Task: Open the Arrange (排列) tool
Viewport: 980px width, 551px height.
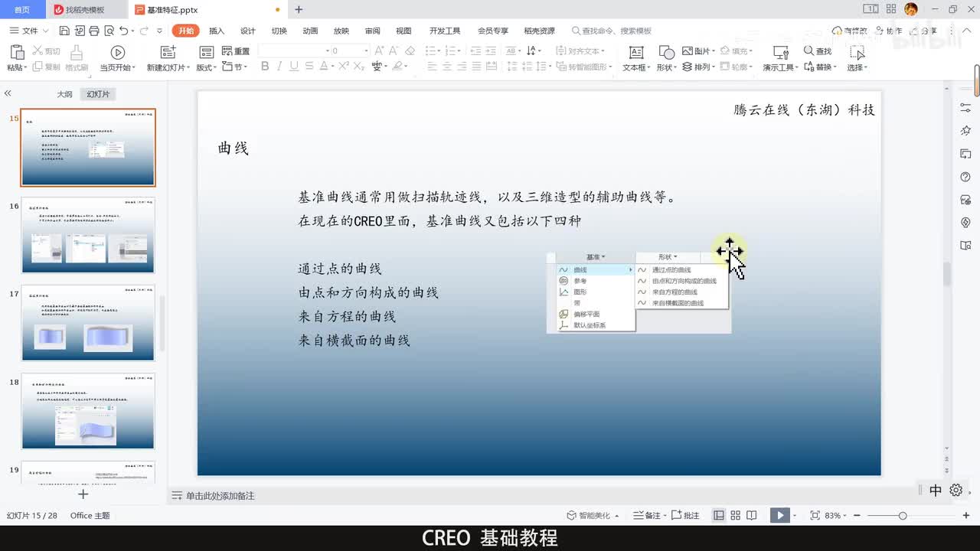Action: (697, 67)
